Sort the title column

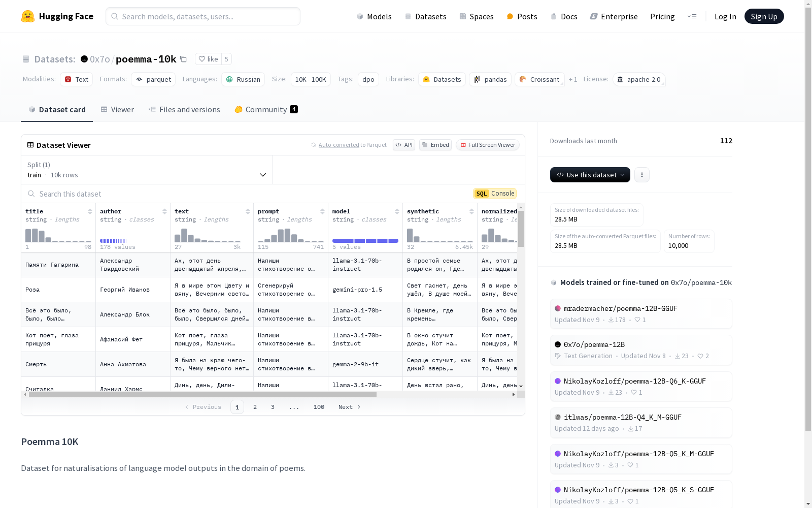coord(90,211)
